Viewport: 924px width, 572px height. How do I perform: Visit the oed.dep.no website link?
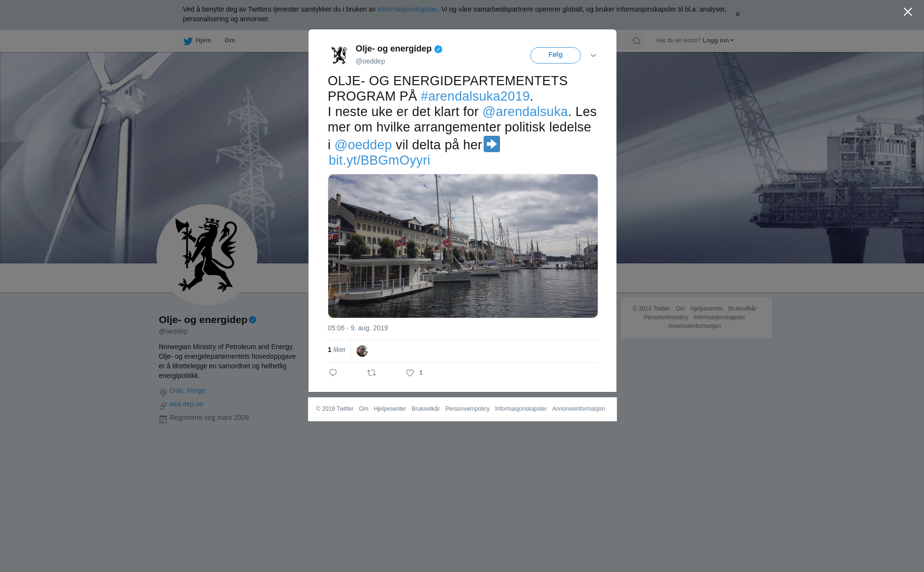coord(186,404)
